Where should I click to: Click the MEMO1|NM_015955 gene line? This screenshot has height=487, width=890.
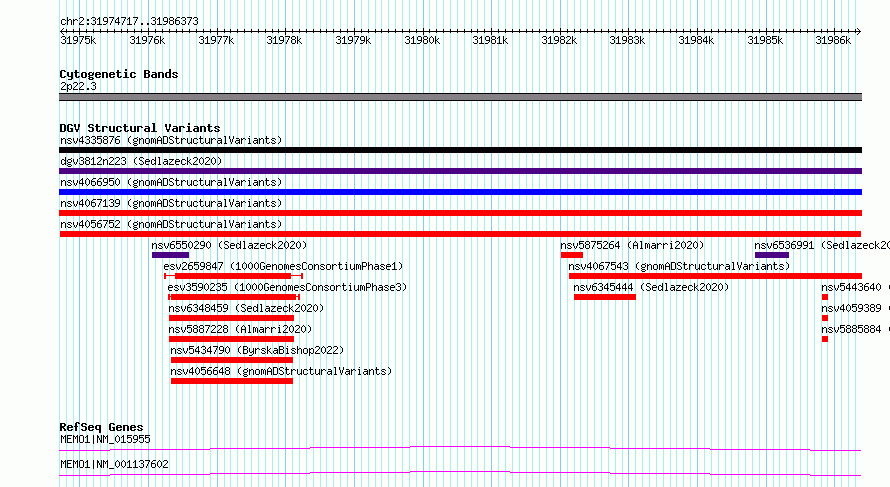coord(460,448)
